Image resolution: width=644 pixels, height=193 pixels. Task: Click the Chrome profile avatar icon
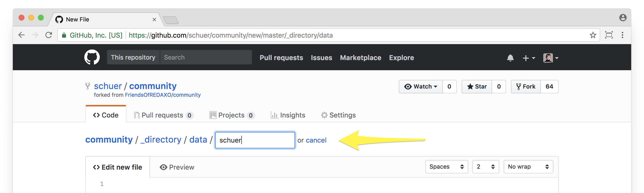tap(623, 17)
